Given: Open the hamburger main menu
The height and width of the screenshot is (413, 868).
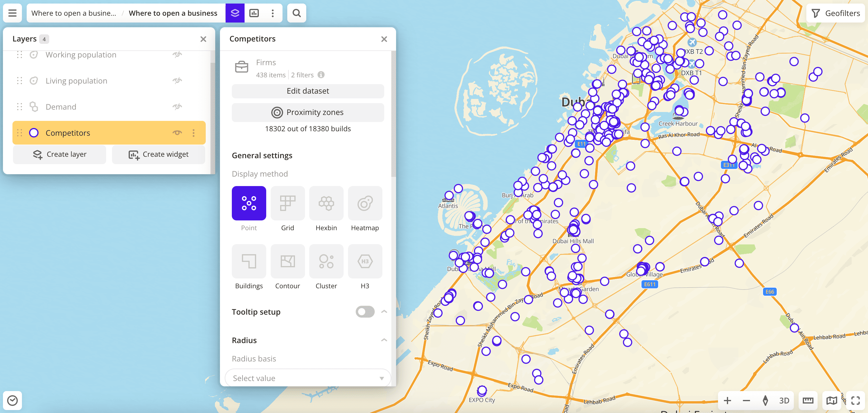Looking at the screenshot, I should pyautogui.click(x=12, y=13).
